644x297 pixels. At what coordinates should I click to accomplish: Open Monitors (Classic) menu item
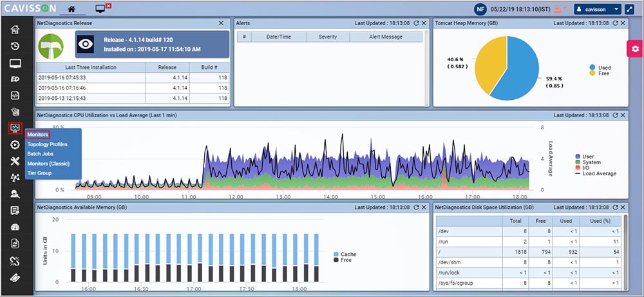pyautogui.click(x=48, y=164)
